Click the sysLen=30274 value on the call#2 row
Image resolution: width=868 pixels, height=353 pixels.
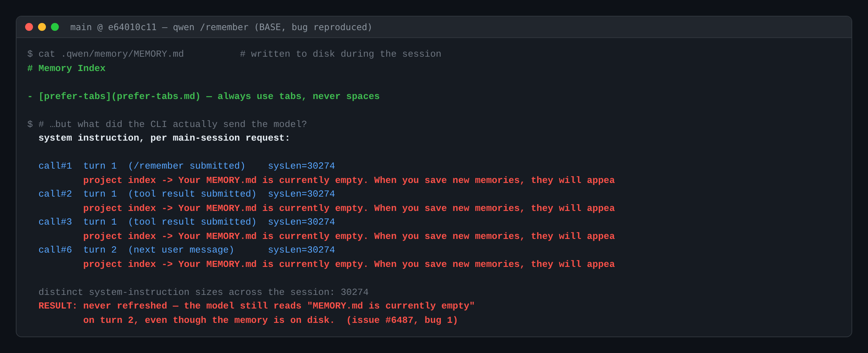(301, 194)
